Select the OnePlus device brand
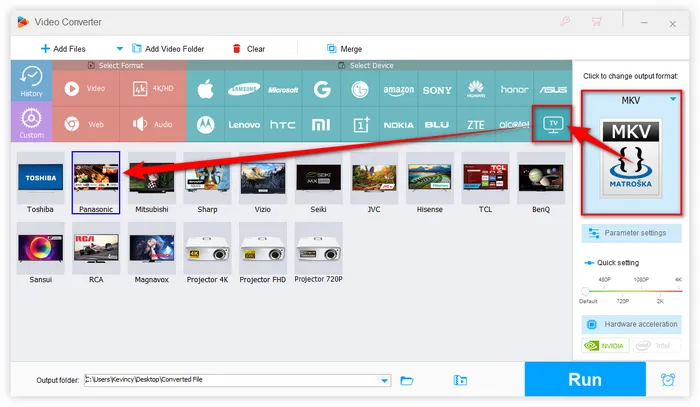 tap(360, 125)
